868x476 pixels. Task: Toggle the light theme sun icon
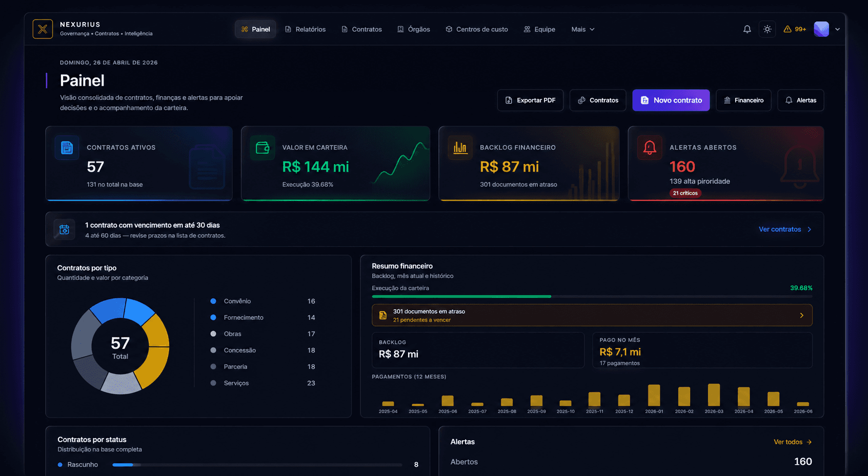[x=767, y=29]
